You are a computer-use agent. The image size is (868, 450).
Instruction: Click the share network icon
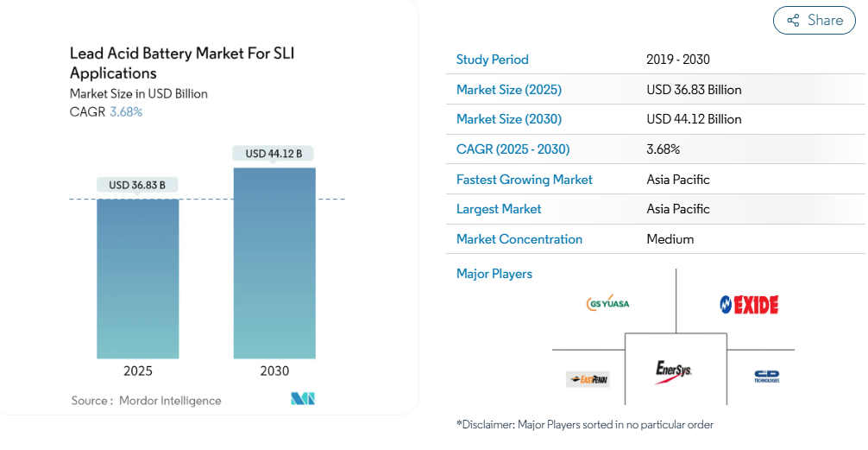pos(793,21)
